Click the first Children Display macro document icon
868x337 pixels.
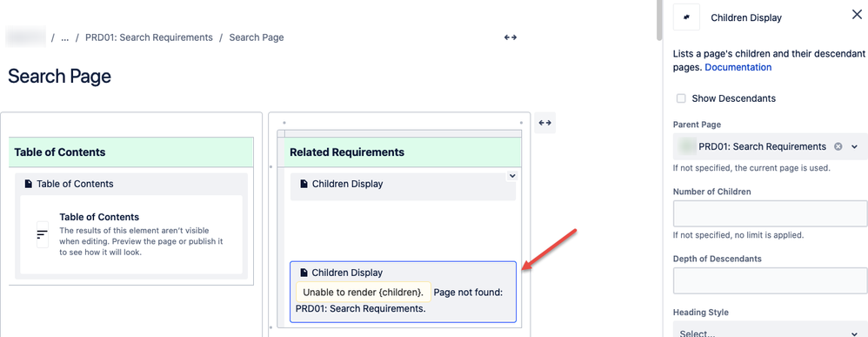(304, 184)
